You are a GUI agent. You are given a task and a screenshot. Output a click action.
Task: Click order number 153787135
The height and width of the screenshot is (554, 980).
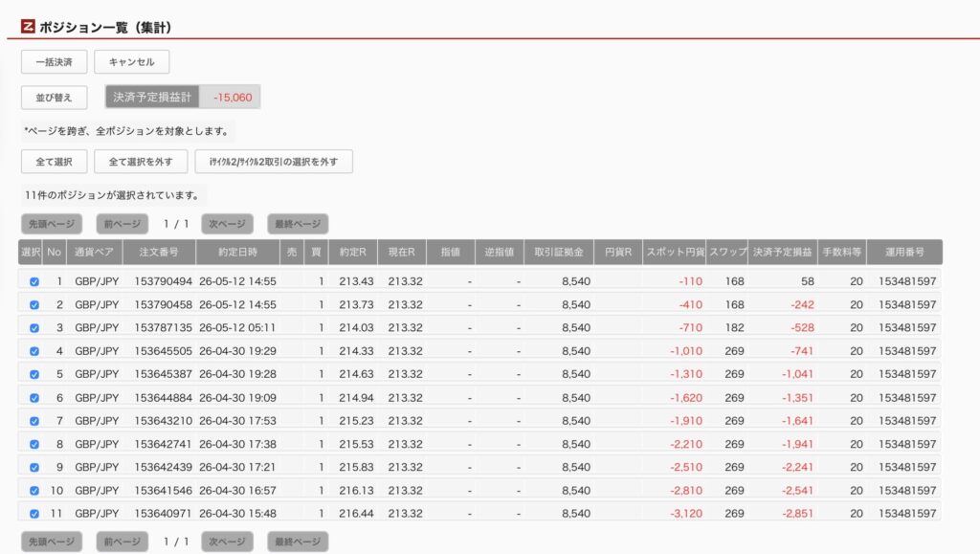click(x=163, y=328)
